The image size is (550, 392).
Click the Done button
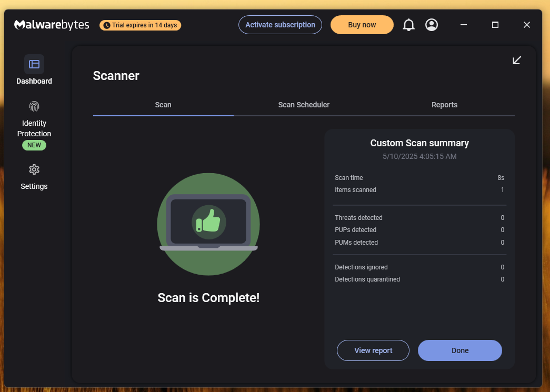tap(460, 350)
